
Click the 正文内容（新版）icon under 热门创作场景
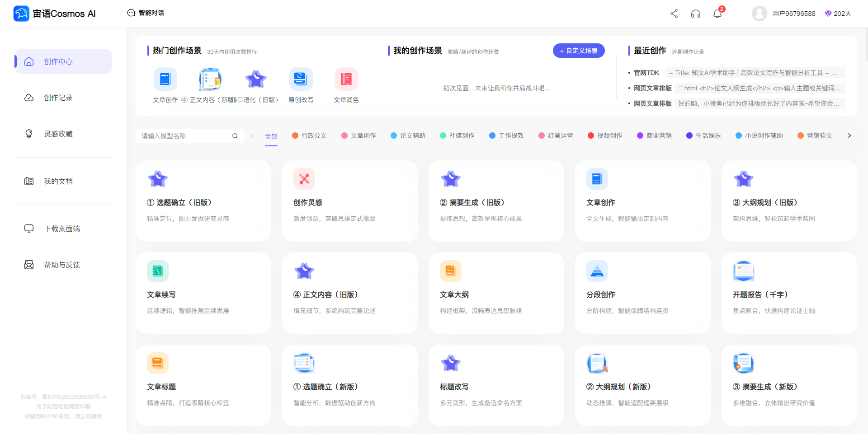(x=211, y=79)
